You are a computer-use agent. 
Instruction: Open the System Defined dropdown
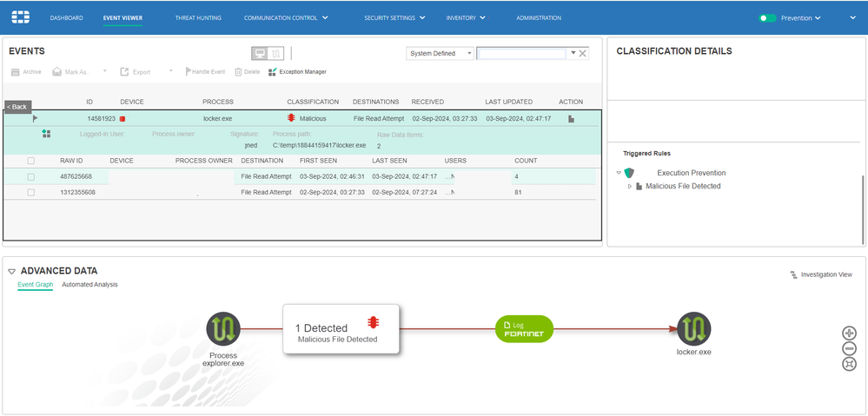[441, 54]
